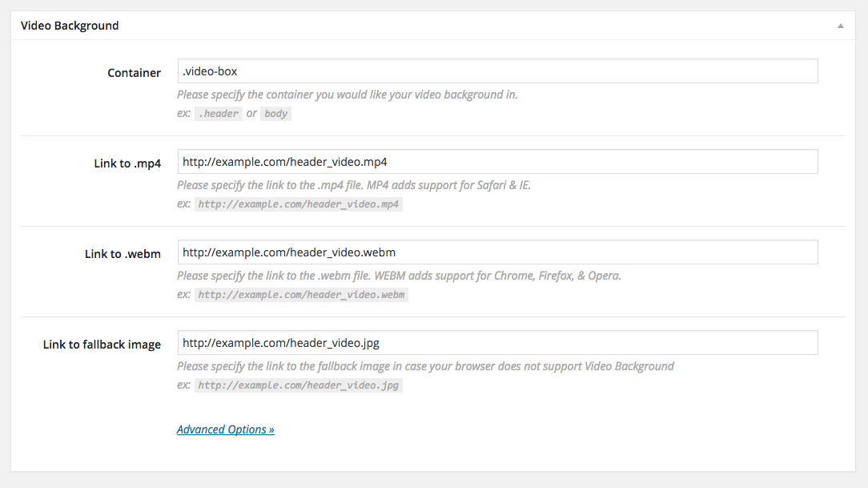The width and height of the screenshot is (868, 488).
Task: Click the header_video.mp4 example code
Action: (299, 204)
